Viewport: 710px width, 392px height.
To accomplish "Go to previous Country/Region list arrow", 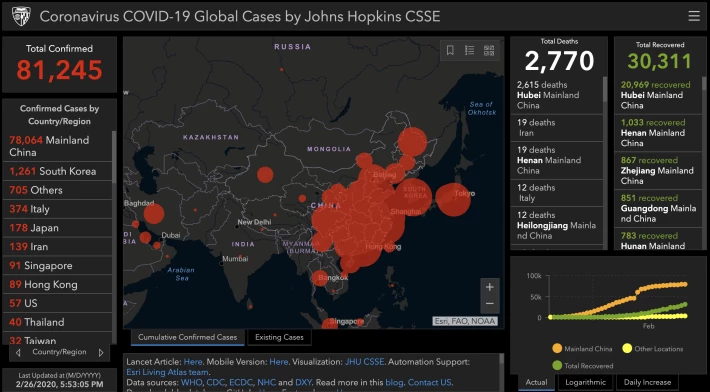I will click(x=18, y=353).
